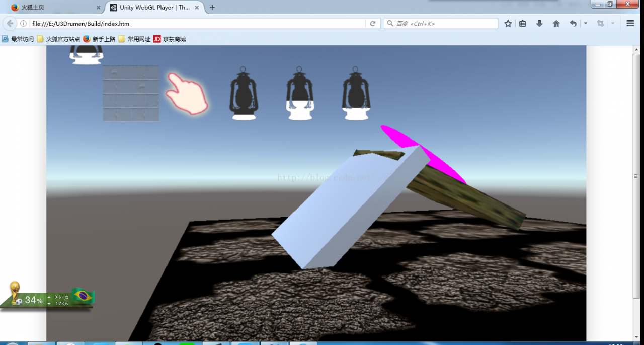644x345 pixels.
Task: Click the pointing hand icon in the game
Action: [187, 93]
